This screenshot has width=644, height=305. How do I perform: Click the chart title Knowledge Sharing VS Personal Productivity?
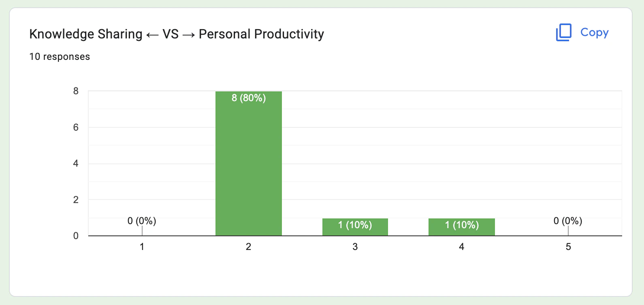point(177,34)
